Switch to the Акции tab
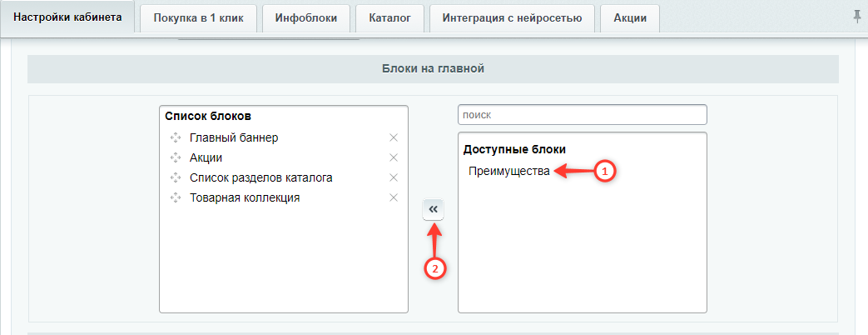 tap(630, 17)
